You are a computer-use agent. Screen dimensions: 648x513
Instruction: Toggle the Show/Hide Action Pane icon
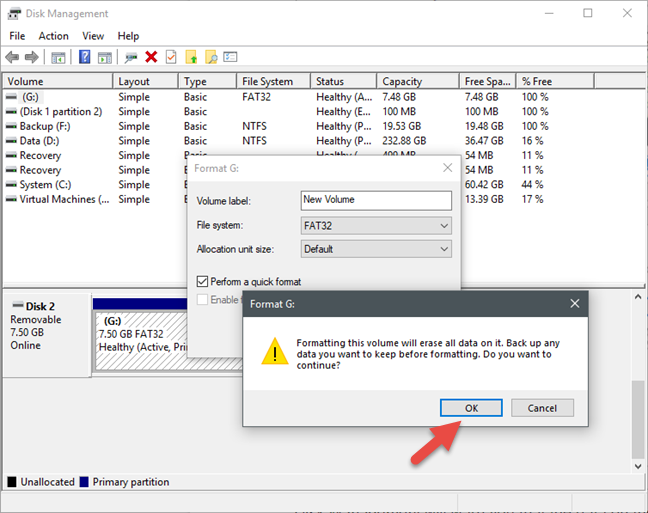pos(105,57)
